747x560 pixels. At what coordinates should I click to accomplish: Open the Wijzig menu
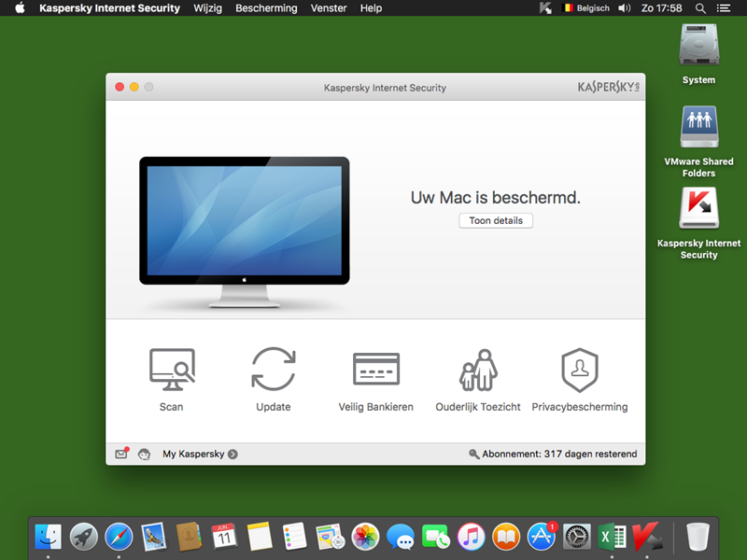[x=208, y=8]
